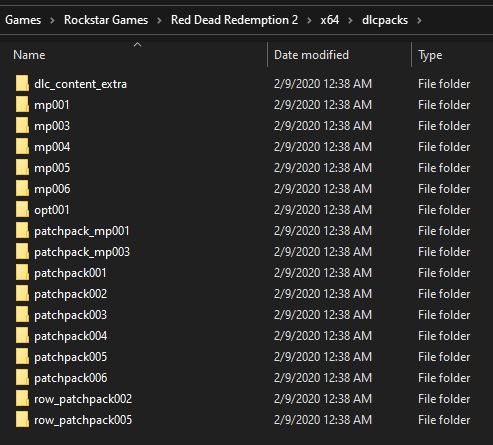Viewport: 493px width, 445px height.
Task: Select the mp003 folder icon
Action: pos(22,125)
